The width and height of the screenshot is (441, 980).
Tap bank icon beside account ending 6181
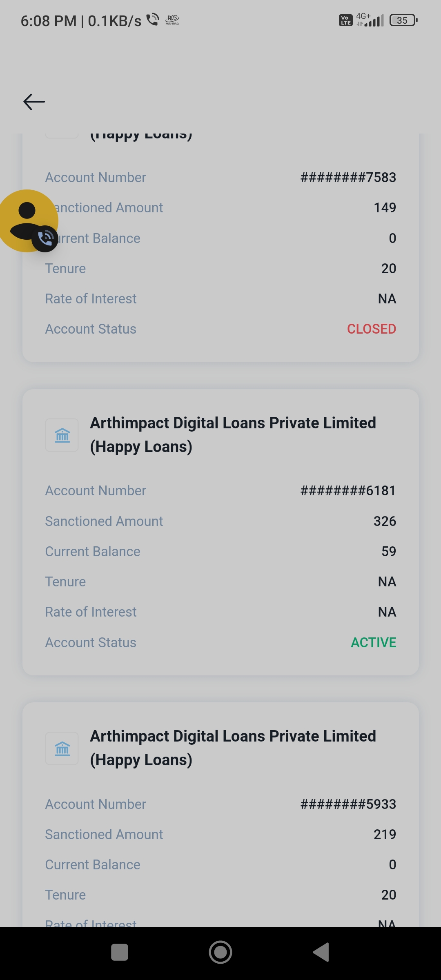pos(62,435)
